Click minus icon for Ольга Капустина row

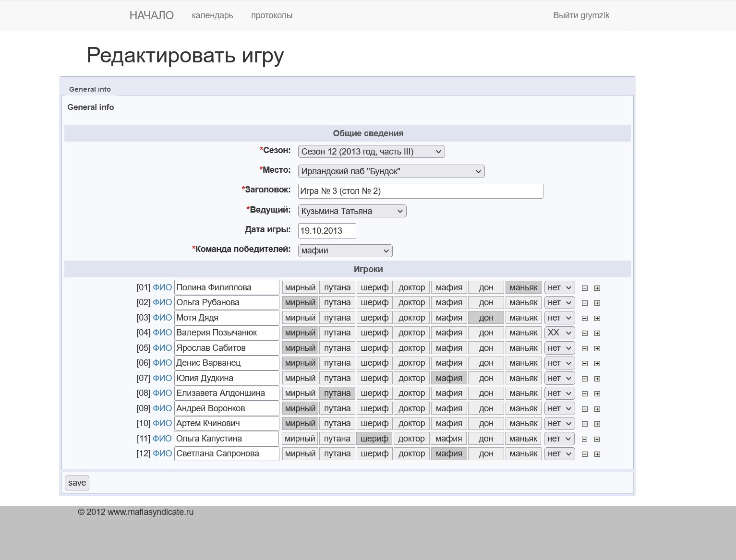tap(585, 439)
